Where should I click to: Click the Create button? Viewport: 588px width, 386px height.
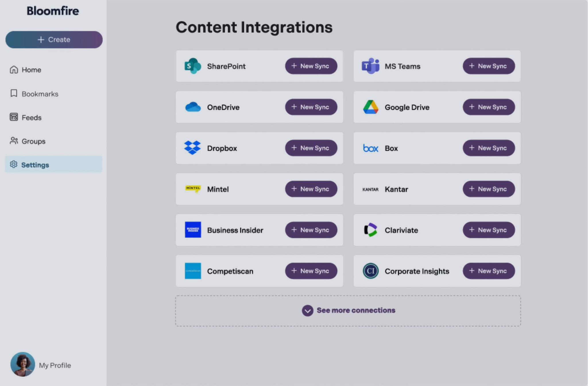[54, 40]
